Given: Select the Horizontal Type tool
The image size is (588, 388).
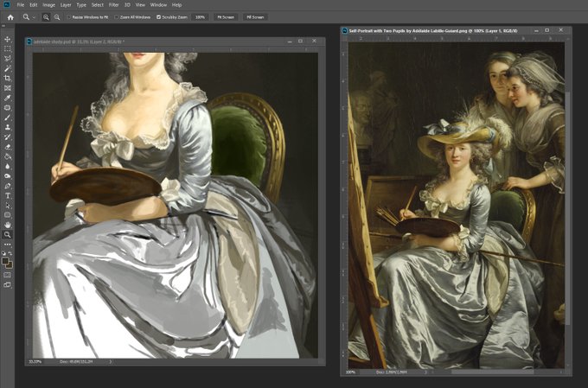Looking at the screenshot, I should pyautogui.click(x=7, y=195).
